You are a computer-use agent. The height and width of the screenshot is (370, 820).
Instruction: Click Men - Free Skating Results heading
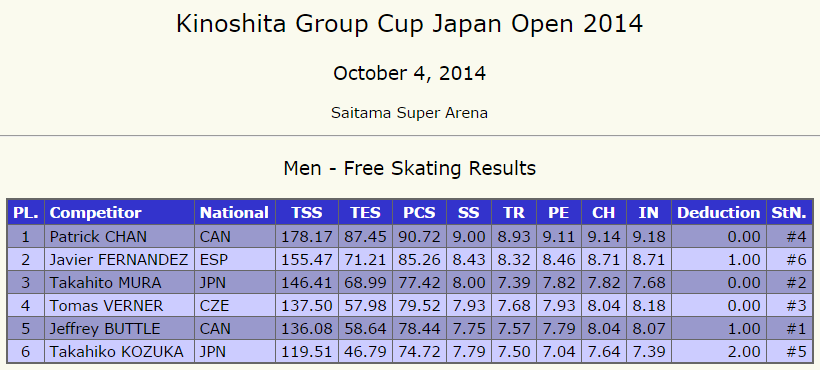(x=409, y=168)
